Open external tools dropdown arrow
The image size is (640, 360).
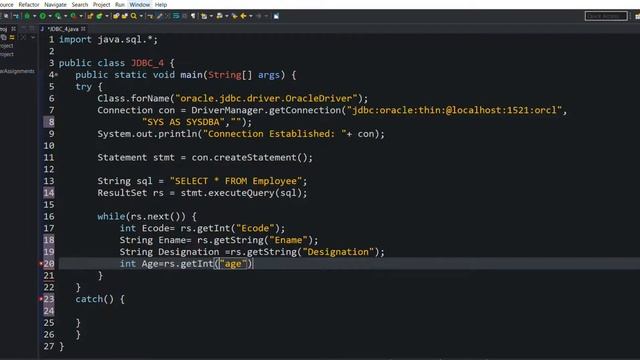(81, 16)
